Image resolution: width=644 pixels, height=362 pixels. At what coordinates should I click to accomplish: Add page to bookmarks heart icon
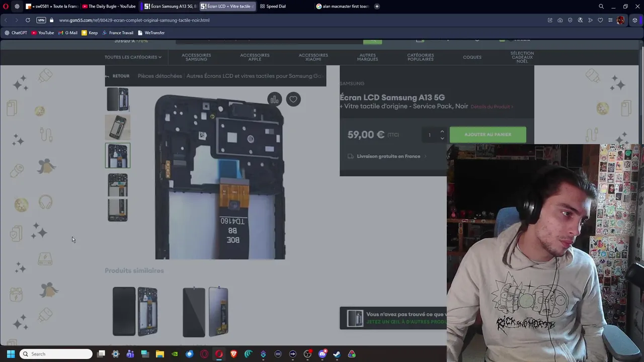[x=600, y=20]
